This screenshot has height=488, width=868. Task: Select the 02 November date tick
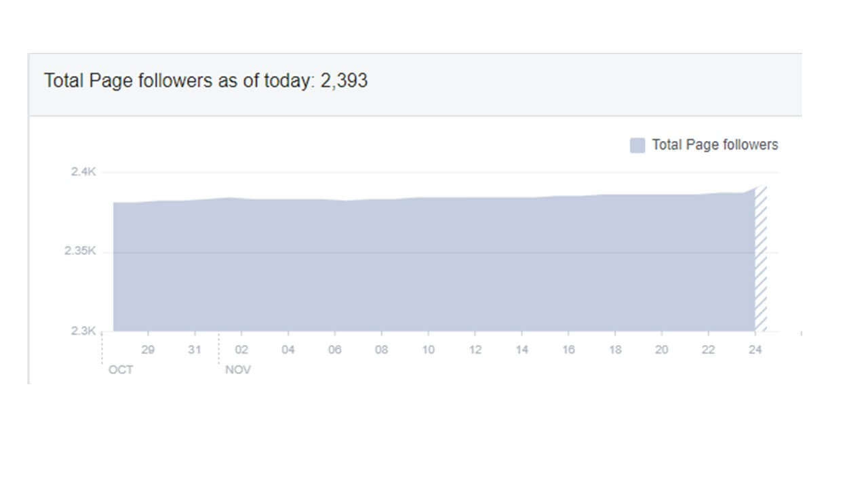pyautogui.click(x=241, y=350)
